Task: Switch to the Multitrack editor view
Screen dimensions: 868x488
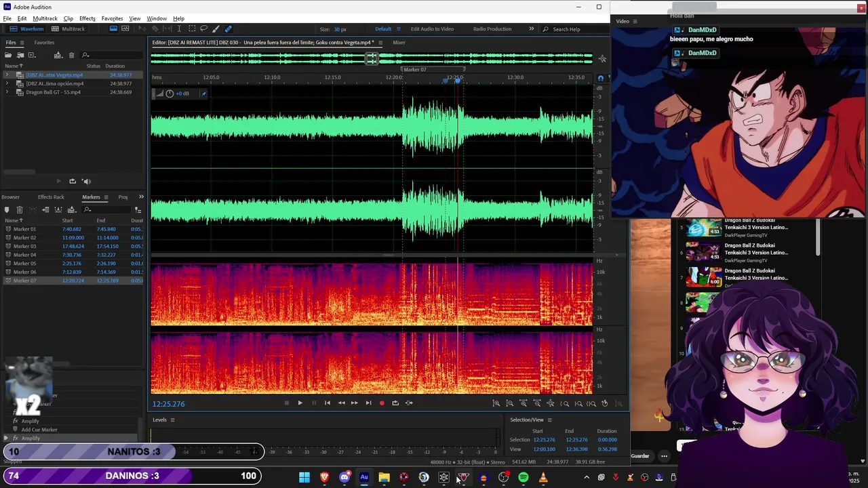Action: (68, 29)
